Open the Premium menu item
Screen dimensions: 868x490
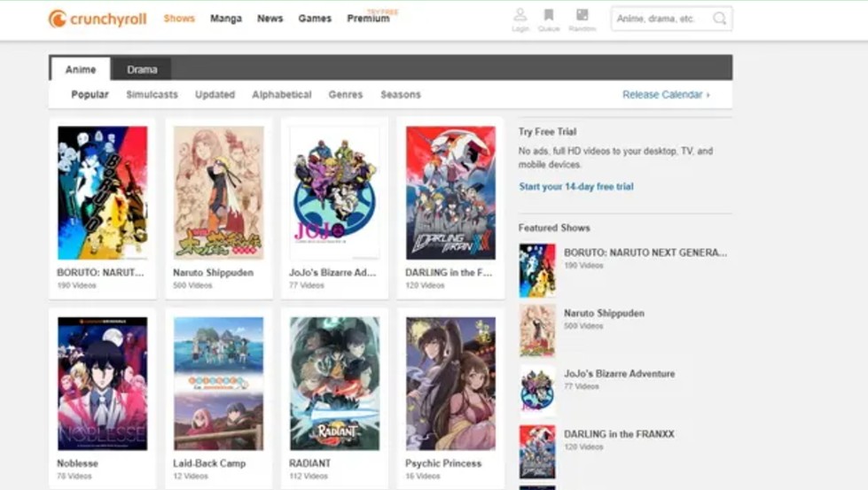368,19
